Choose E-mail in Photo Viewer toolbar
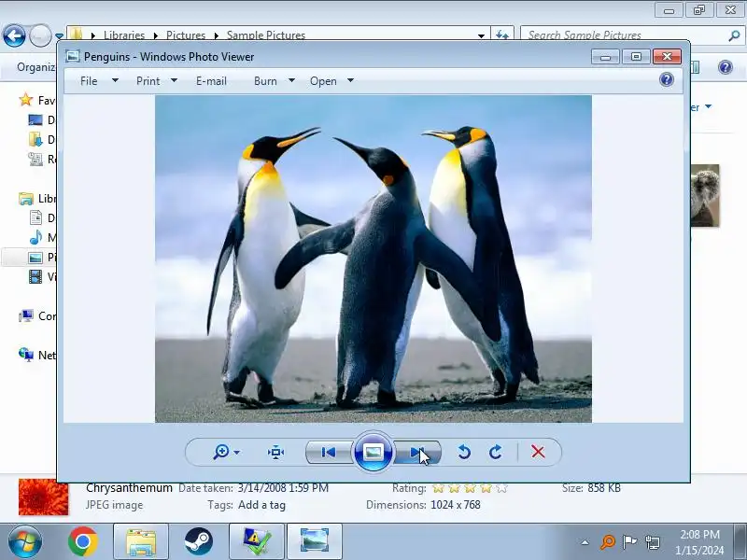Viewport: 747px width, 560px height. coord(211,81)
